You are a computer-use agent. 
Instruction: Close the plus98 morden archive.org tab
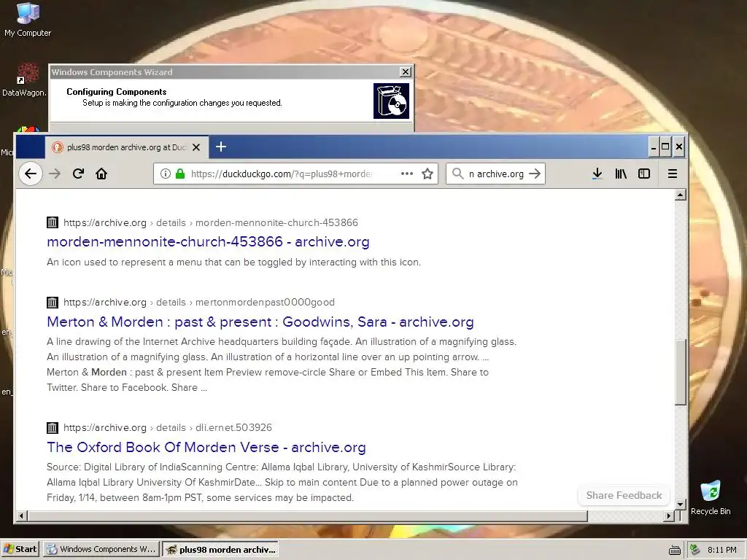click(x=196, y=147)
